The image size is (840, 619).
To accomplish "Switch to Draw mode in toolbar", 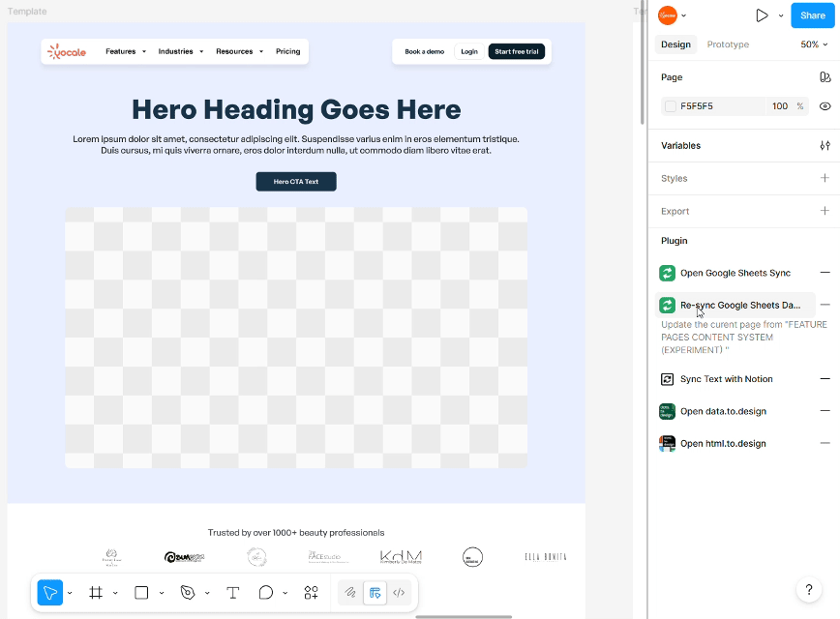I will click(x=350, y=592).
